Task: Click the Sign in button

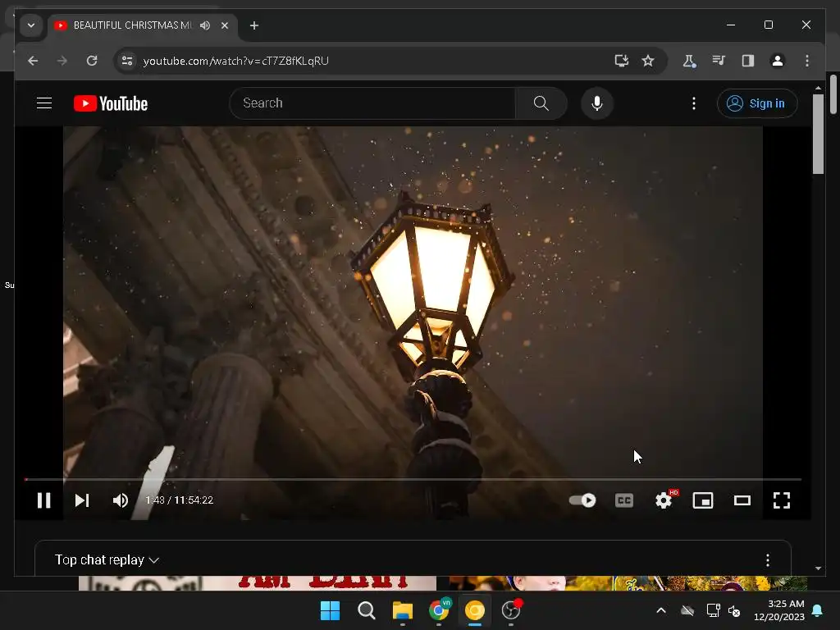Action: tap(757, 103)
